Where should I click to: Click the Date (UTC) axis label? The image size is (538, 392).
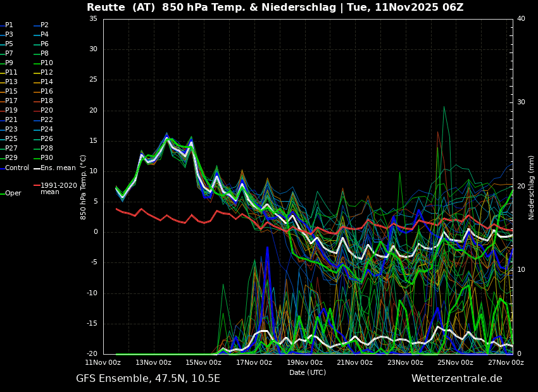tap(308, 372)
